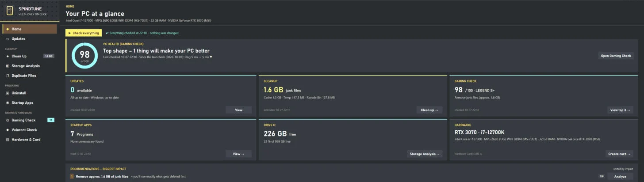644x182 pixels.
Task: Open Startup Apps from the sidebar
Action: pyautogui.click(x=29, y=103)
